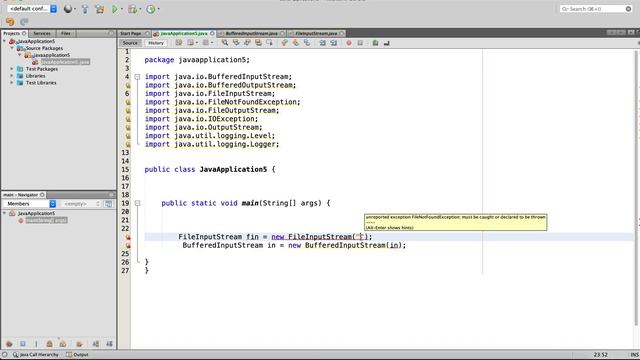Click the Comment icon in editor toolbar
The width and height of the screenshot is (640, 360).
click(375, 43)
